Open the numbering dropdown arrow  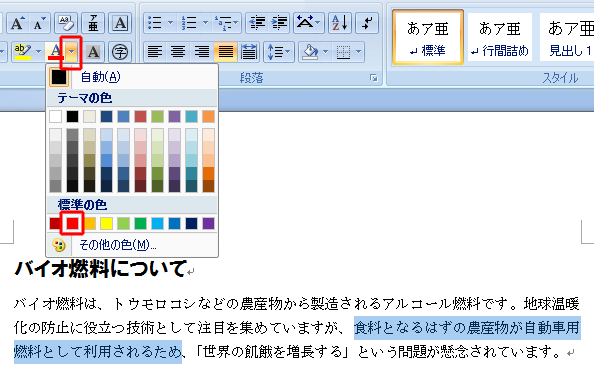coord(205,23)
